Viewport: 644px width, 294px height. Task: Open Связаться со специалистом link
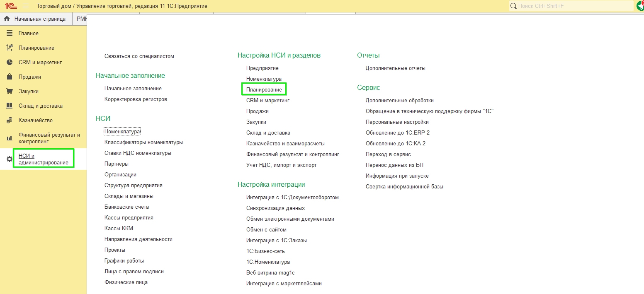(x=139, y=56)
